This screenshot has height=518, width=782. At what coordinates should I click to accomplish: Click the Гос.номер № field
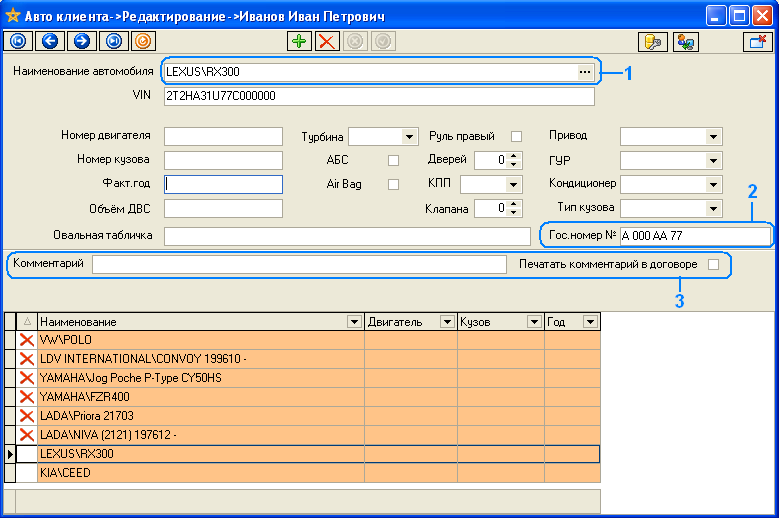point(695,236)
